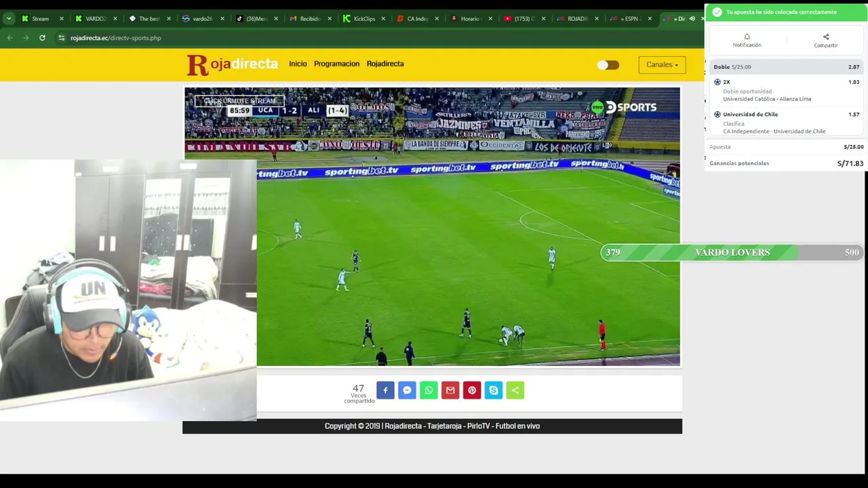The height and width of the screenshot is (488, 868).
Task: Reload the page with browser refresh icon
Action: (42, 38)
